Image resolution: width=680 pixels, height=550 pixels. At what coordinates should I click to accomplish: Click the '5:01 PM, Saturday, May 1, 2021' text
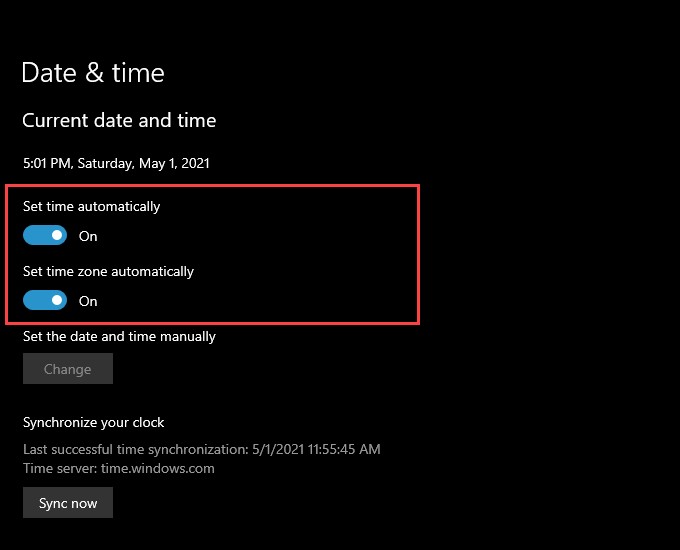click(x=116, y=164)
